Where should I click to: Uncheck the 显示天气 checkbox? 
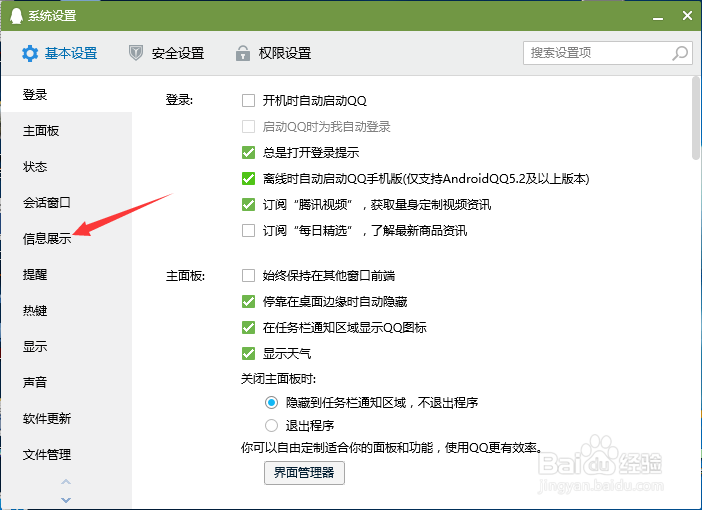pos(248,353)
